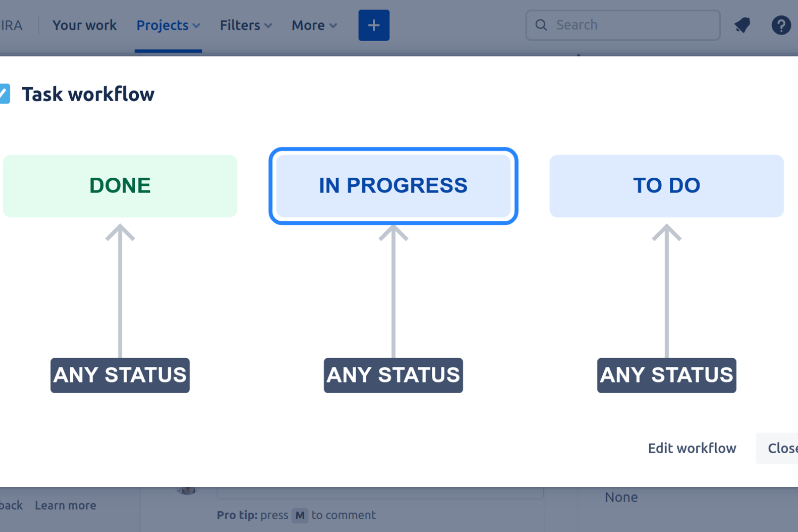Expand the Projects dropdown

point(168,25)
